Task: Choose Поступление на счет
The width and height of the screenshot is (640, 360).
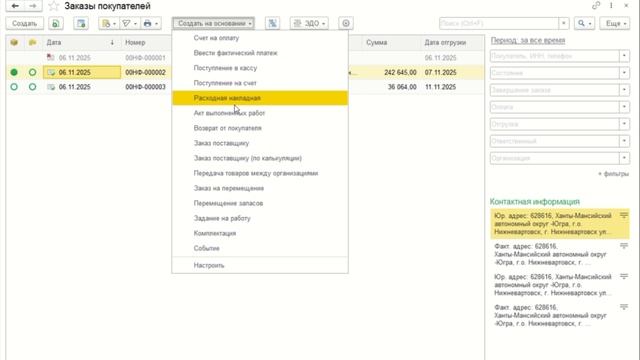Action: click(260, 83)
